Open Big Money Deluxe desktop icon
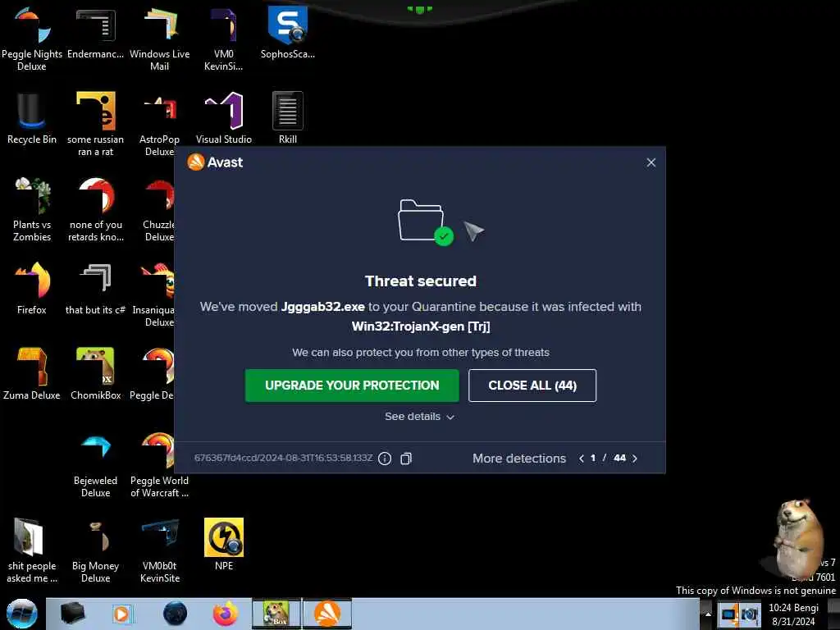Viewport: 840px width, 630px height. (x=95, y=550)
